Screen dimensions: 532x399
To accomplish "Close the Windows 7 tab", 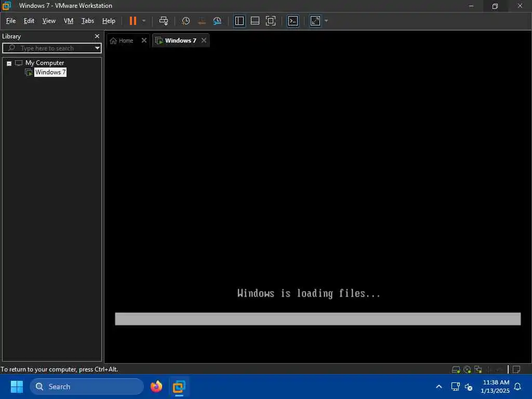I will 204,41.
